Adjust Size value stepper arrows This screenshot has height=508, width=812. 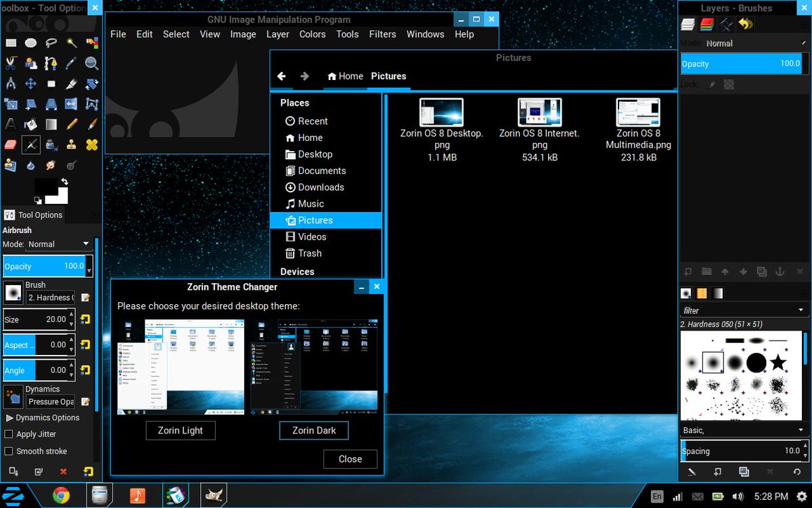tap(71, 319)
